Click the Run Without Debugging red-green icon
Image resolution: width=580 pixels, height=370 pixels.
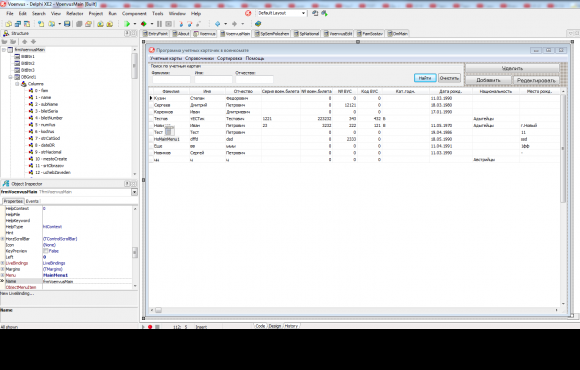[x=144, y=24]
